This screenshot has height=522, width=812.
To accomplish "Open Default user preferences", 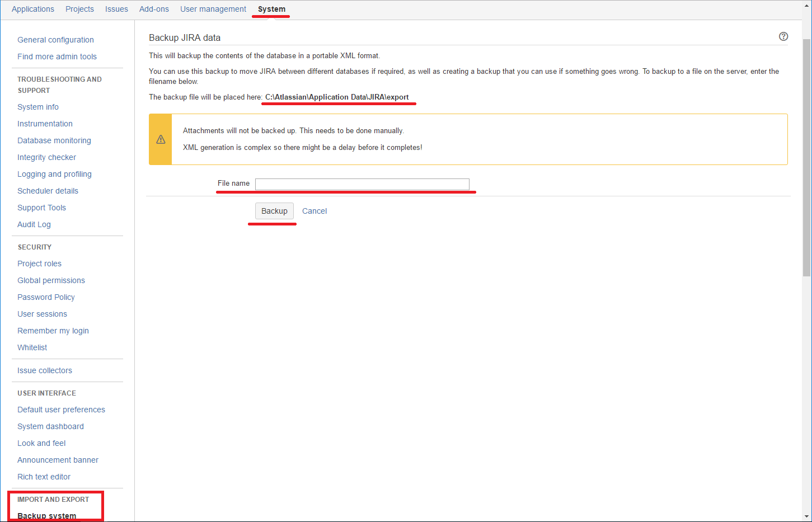I will click(61, 410).
